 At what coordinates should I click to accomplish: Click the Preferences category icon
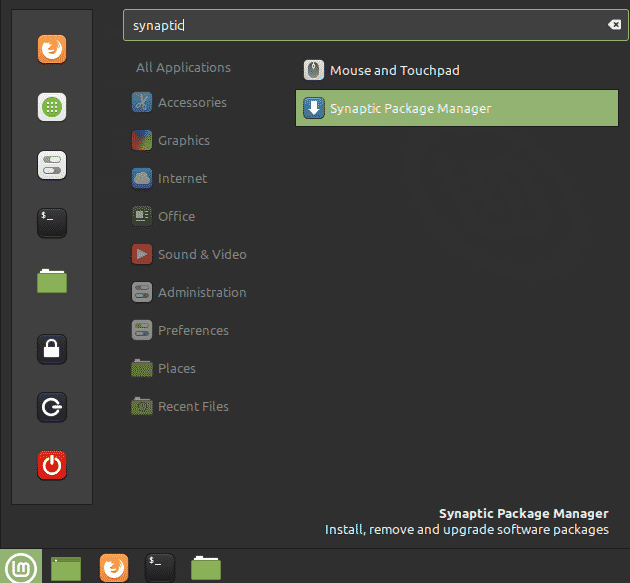point(142,330)
